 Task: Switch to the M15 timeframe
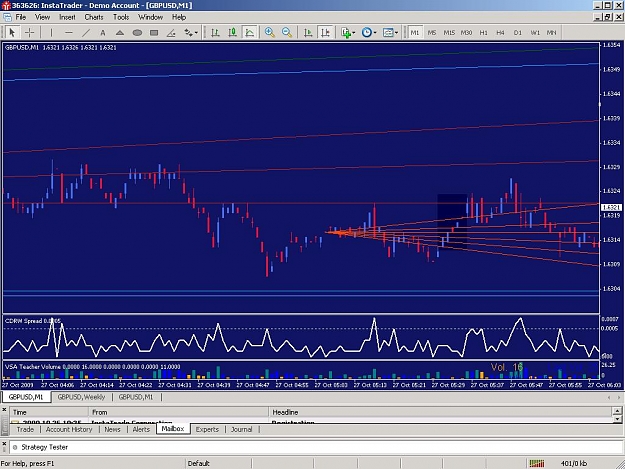(449, 33)
